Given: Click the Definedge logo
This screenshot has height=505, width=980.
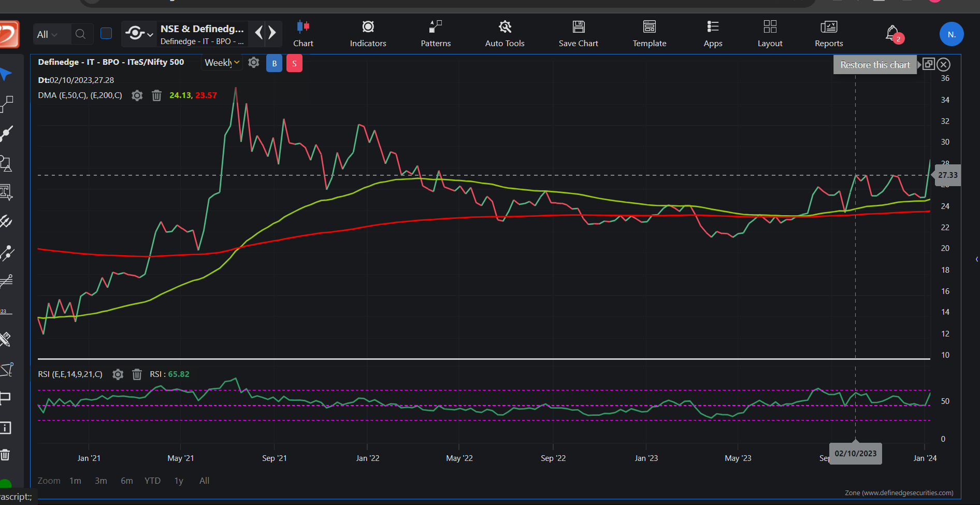Looking at the screenshot, I should tap(9, 34).
